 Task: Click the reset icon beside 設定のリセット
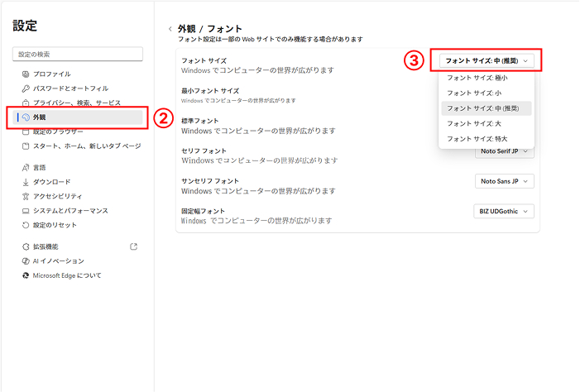pos(26,225)
